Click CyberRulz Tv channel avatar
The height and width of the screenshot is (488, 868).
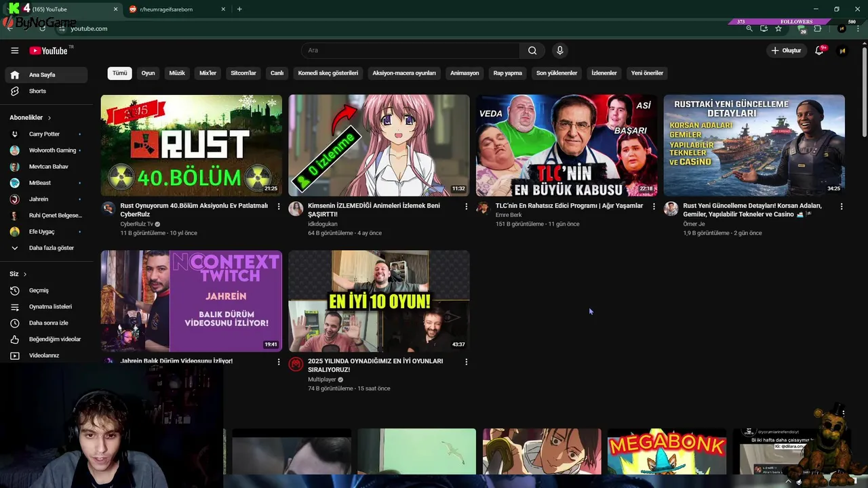pos(108,208)
